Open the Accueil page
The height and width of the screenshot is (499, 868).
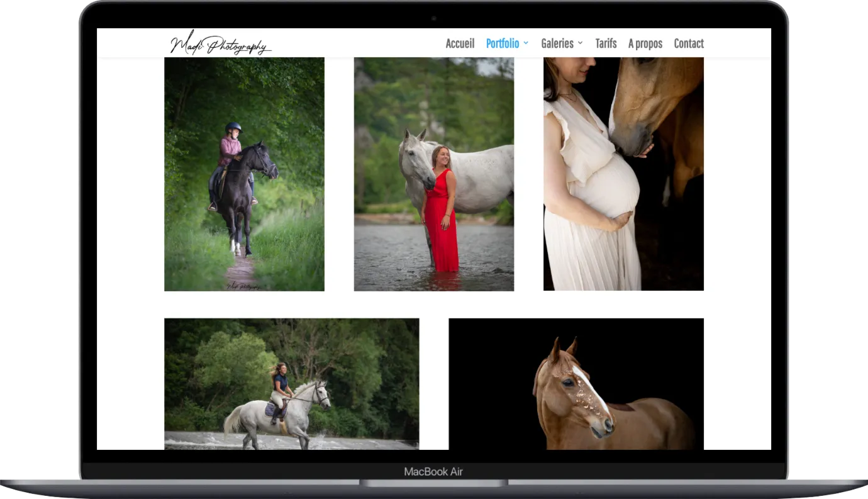pos(460,43)
